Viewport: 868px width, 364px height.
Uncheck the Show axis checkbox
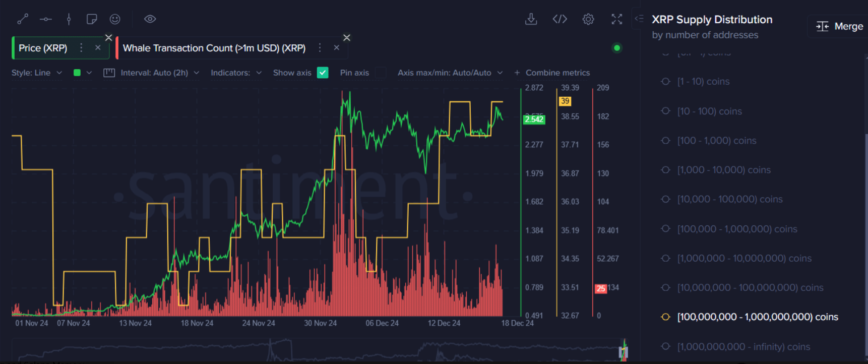click(x=323, y=73)
